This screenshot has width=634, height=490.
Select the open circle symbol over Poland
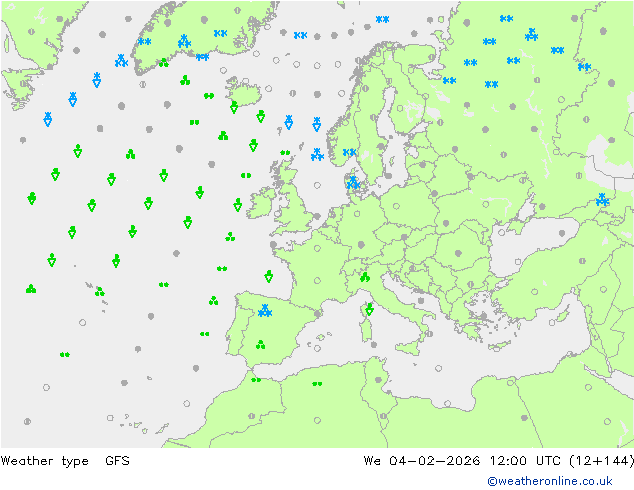pyautogui.click(x=396, y=206)
